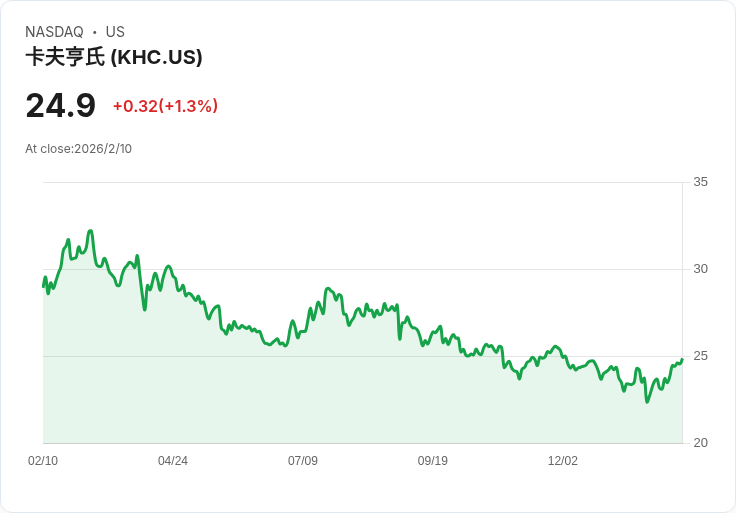Click the chart's highest peak near 32
Viewport: 736px width, 513px height.
pyautogui.click(x=90, y=231)
